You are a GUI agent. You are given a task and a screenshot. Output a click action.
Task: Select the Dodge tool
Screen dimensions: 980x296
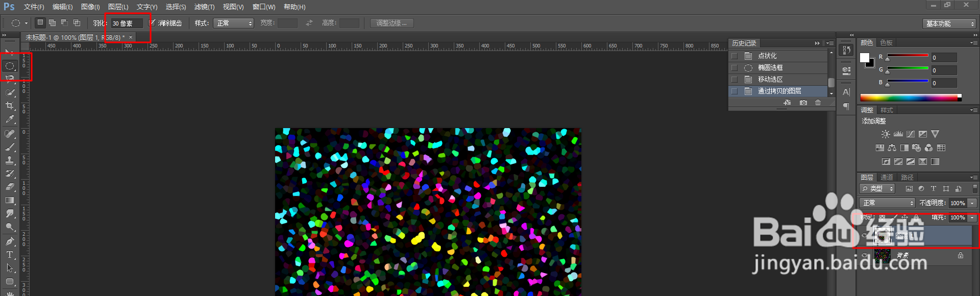10,227
